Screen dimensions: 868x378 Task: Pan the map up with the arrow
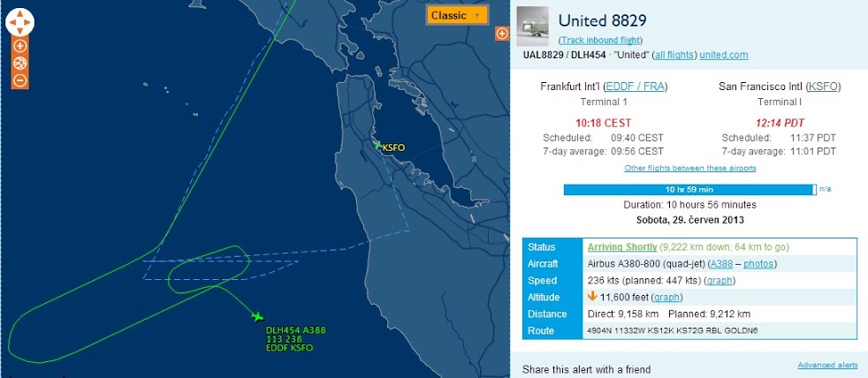pos(19,13)
